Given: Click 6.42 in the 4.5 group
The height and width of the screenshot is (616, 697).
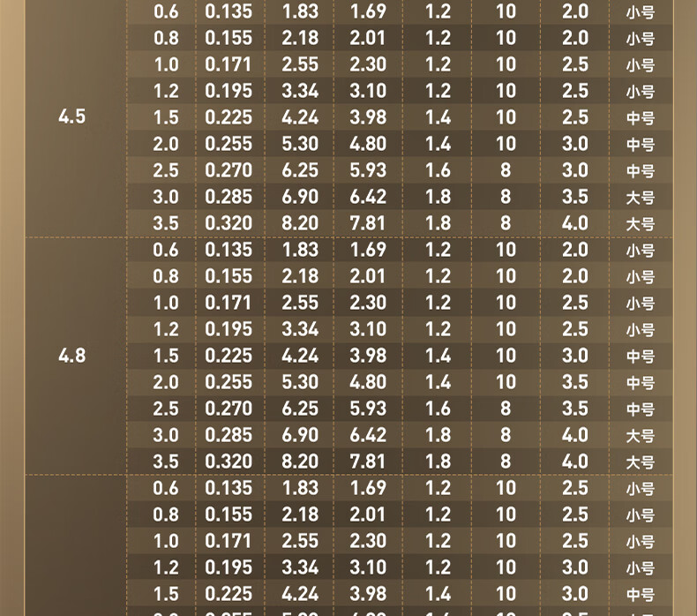Looking at the screenshot, I should (x=368, y=197).
